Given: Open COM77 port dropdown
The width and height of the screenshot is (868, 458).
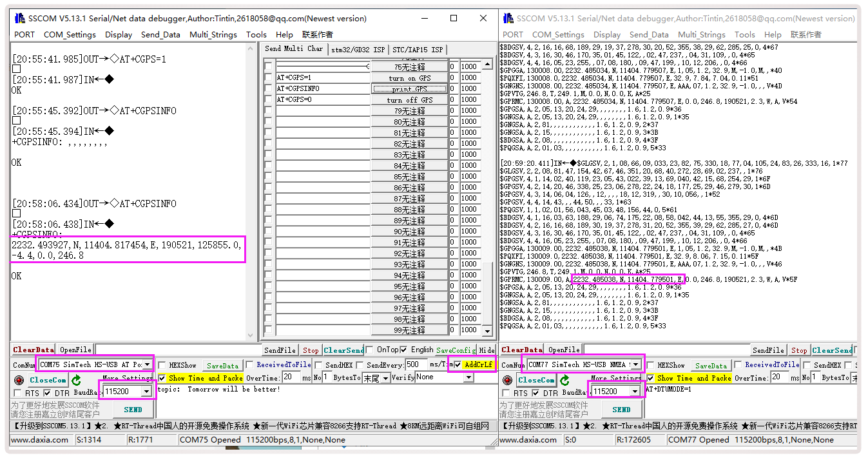Looking at the screenshot, I should point(635,364).
